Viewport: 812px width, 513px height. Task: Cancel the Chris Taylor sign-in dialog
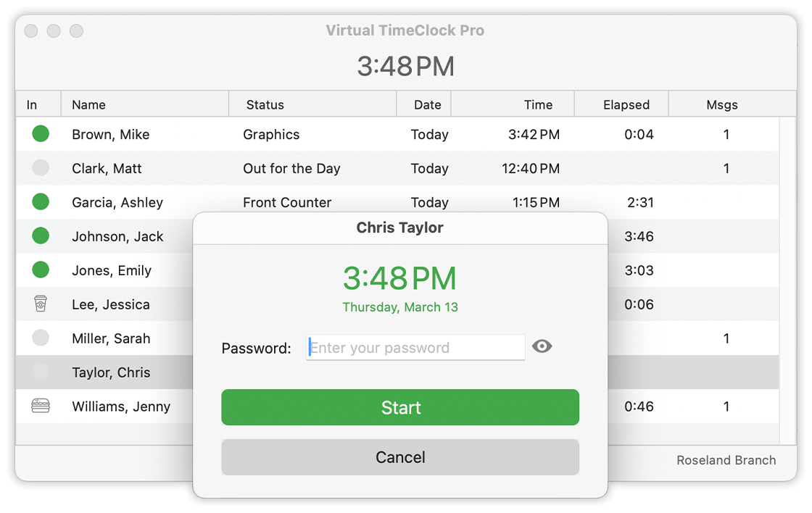(400, 457)
